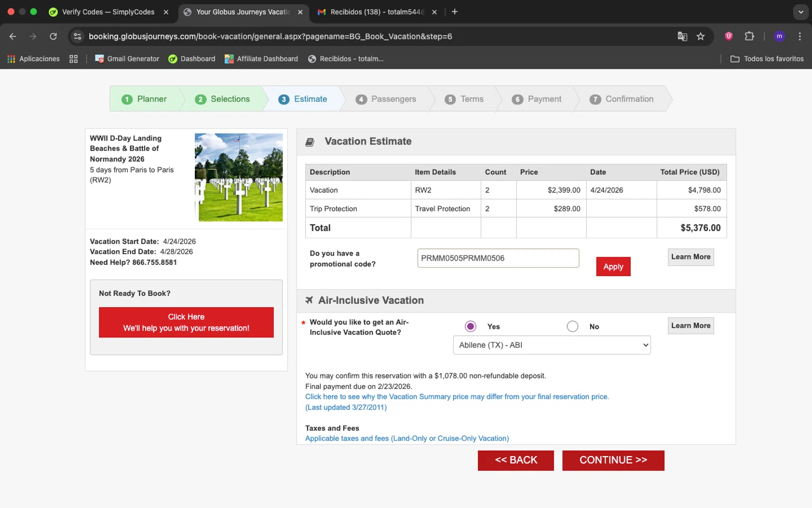Bookmark this page with the star icon
Image resolution: width=812 pixels, height=508 pixels.
700,36
